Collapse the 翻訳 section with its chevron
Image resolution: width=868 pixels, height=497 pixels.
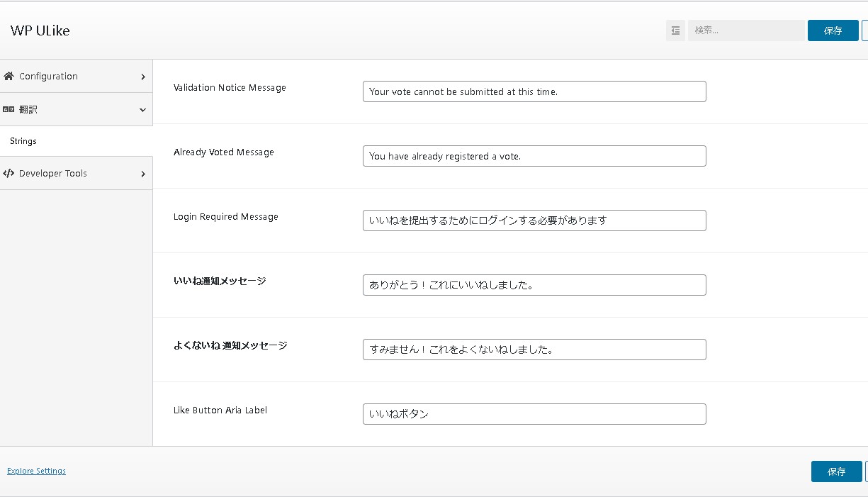(142, 110)
